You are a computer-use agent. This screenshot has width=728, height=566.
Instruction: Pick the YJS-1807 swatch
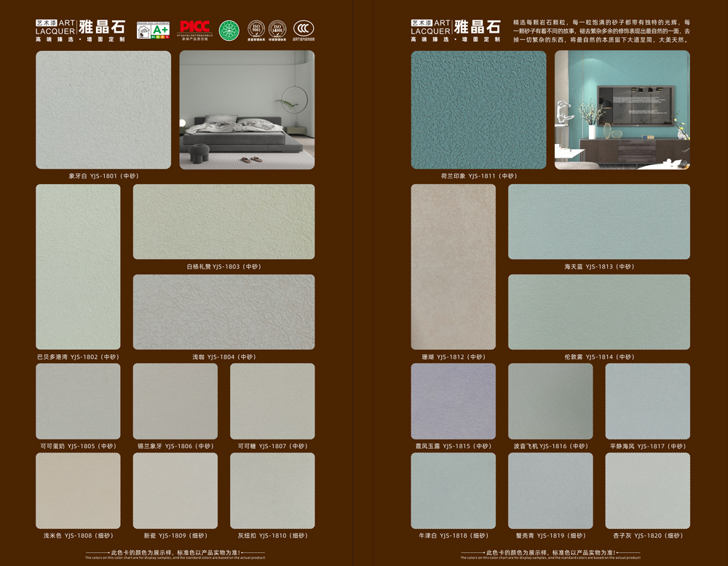pyautogui.click(x=272, y=402)
